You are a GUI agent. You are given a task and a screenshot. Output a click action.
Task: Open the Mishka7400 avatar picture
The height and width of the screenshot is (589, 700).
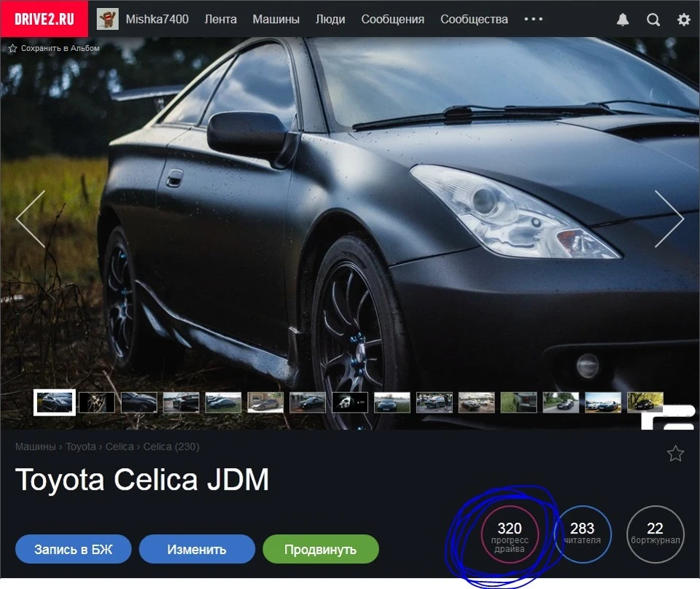tap(108, 19)
